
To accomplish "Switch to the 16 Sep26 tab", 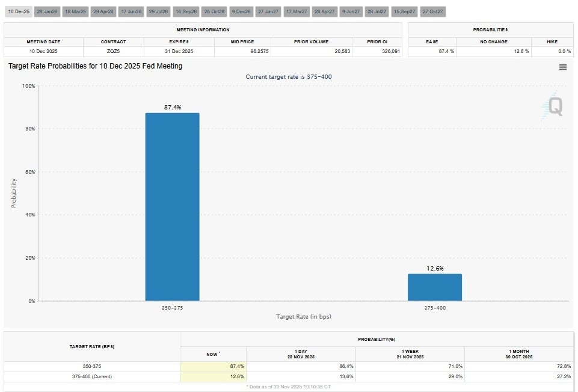I will (x=186, y=11).
